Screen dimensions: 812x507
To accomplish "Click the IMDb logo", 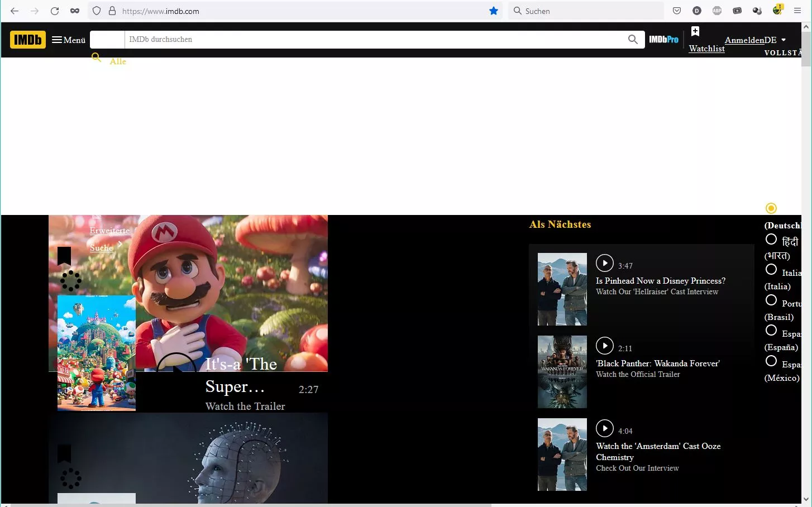I will pyautogui.click(x=27, y=40).
